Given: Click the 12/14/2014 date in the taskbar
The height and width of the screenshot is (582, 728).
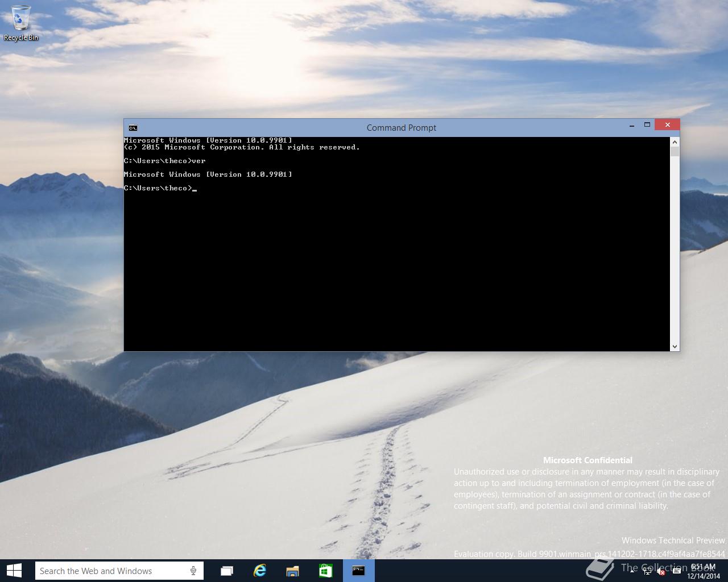Looking at the screenshot, I should click(704, 576).
